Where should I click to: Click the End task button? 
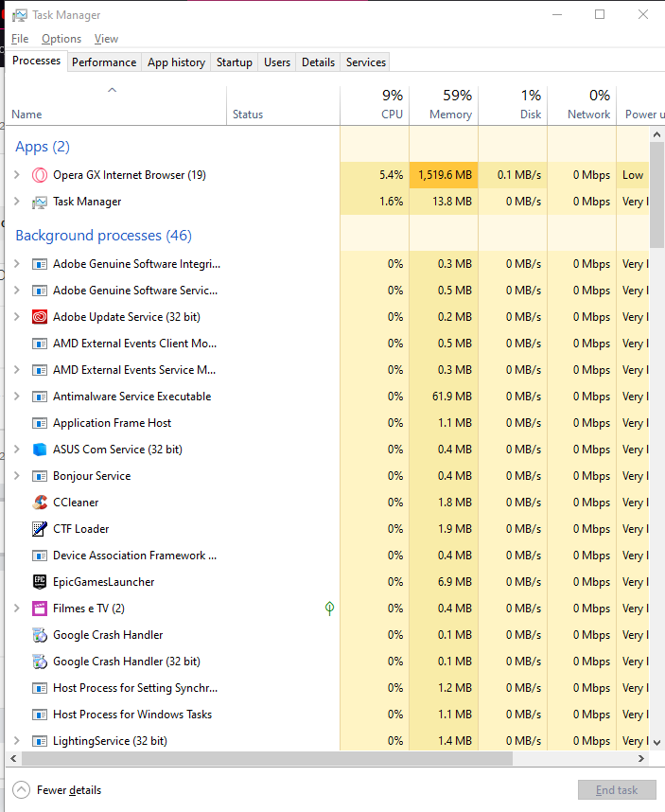tap(617, 789)
